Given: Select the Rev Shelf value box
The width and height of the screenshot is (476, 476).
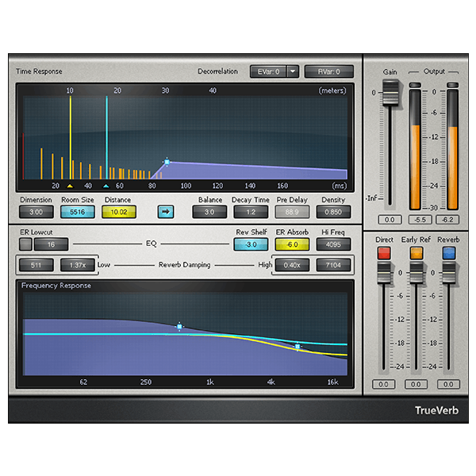Looking at the screenshot, I should (251, 244).
